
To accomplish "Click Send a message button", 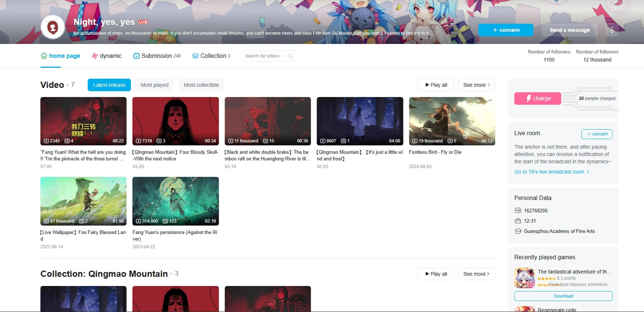I will pyautogui.click(x=569, y=30).
